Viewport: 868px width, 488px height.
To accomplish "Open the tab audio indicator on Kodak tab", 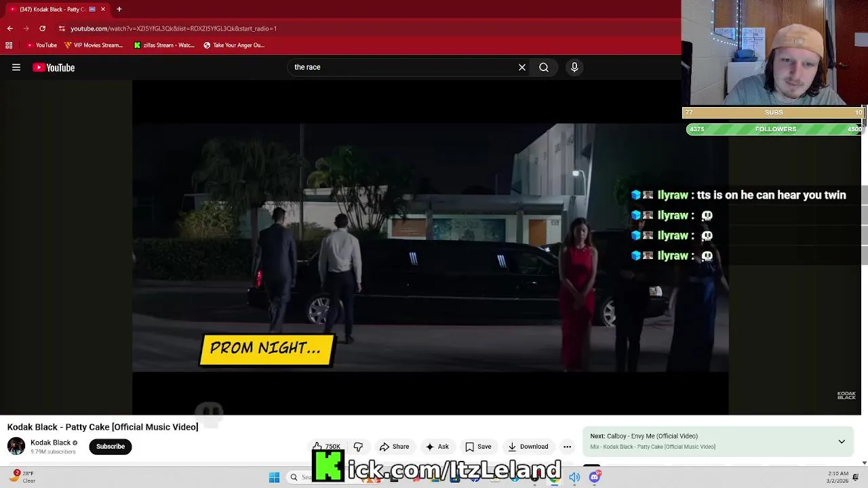I will (92, 9).
